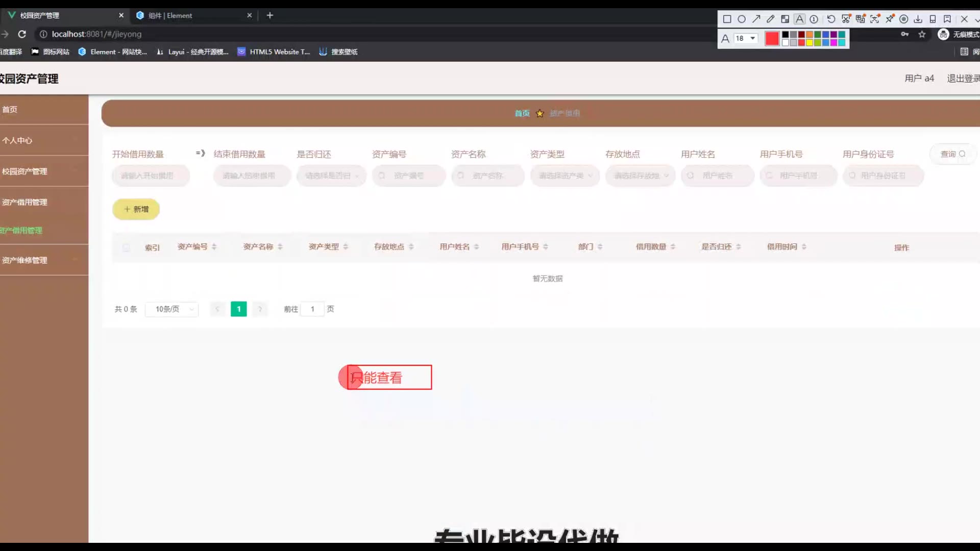Open the 存放地点 filter dropdown
The height and width of the screenshot is (551, 980).
(x=641, y=176)
